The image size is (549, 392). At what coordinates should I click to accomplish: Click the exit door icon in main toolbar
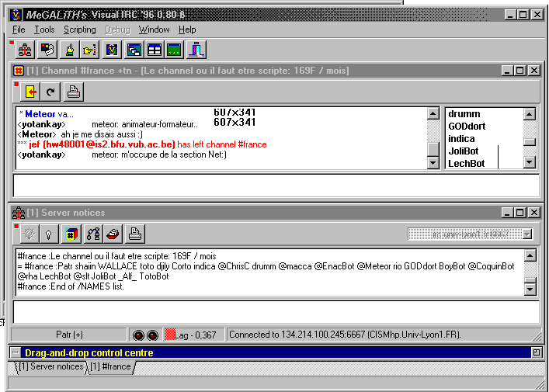(196, 50)
